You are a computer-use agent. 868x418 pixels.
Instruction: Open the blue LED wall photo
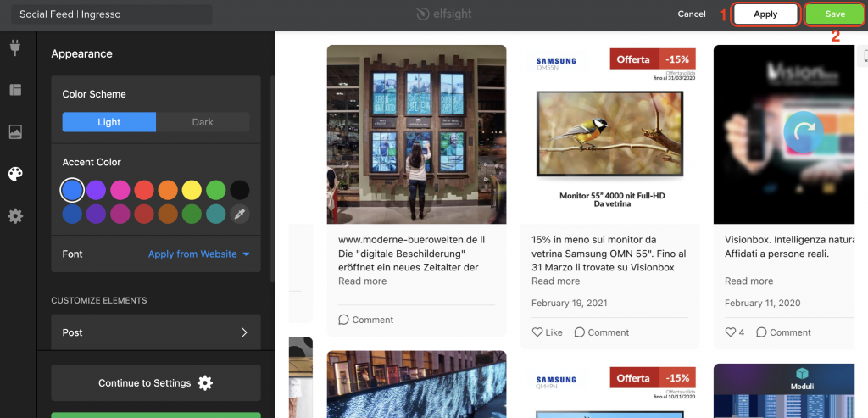416,384
